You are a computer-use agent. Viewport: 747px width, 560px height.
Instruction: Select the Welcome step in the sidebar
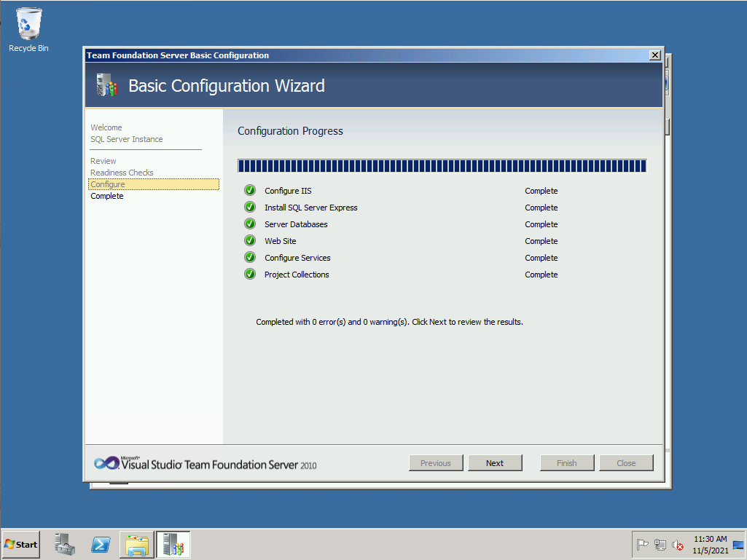pyautogui.click(x=106, y=127)
